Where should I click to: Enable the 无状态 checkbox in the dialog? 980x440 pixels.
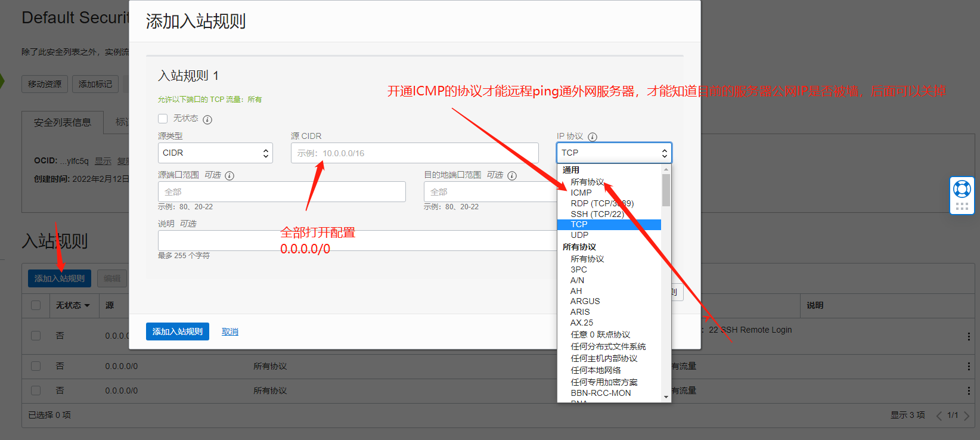163,119
